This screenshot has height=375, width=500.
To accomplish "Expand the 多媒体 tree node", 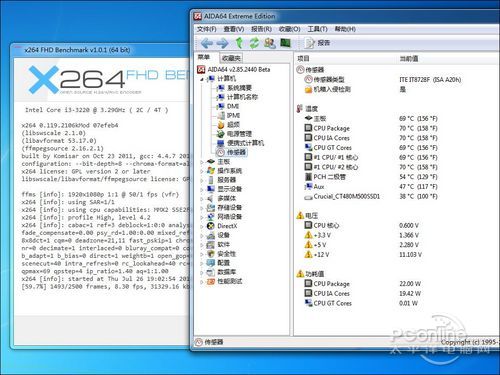I will point(202,199).
